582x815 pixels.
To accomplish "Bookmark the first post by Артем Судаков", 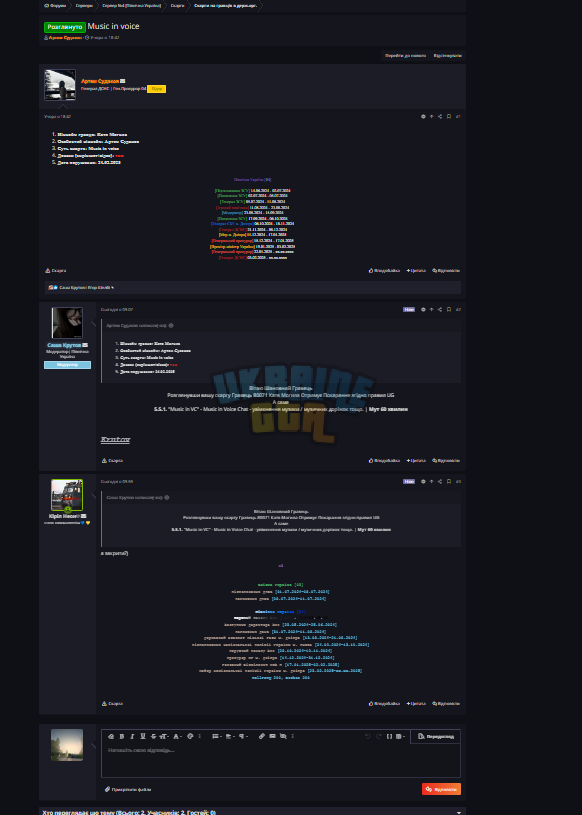I will point(449,116).
